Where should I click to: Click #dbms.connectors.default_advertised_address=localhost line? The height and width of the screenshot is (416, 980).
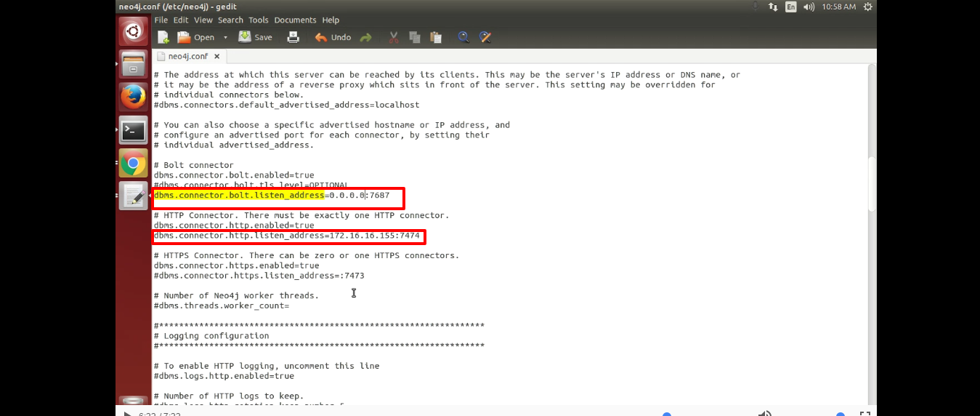click(286, 105)
